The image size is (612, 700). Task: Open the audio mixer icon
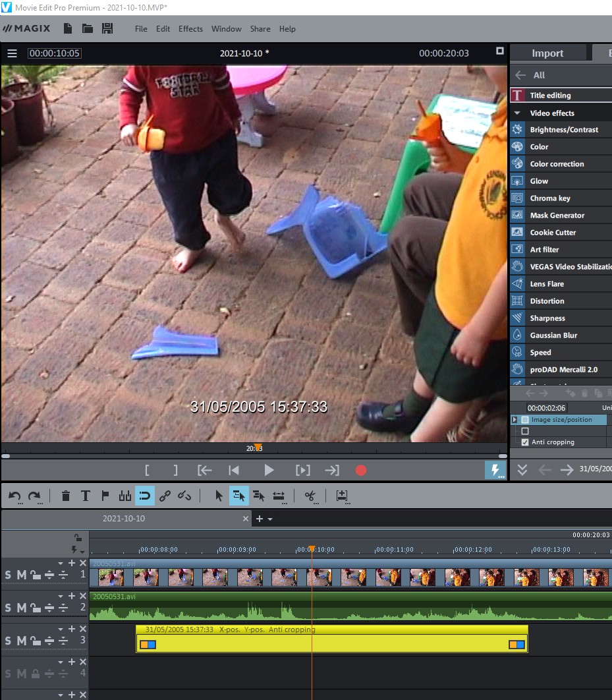coord(125,496)
